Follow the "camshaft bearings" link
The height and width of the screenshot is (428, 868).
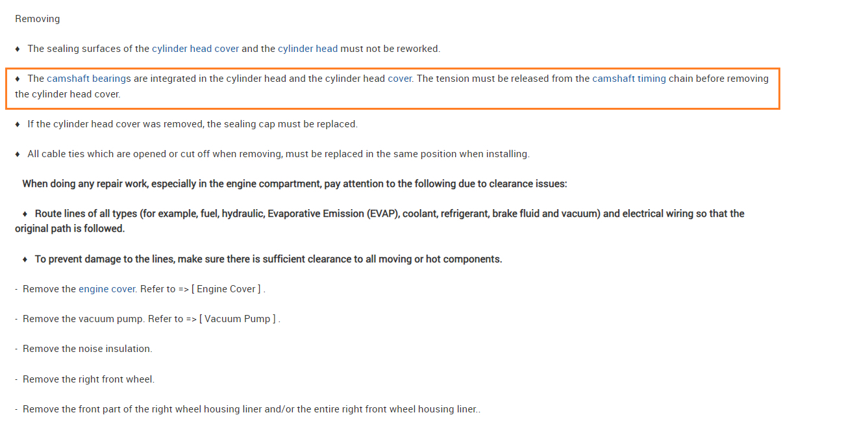(x=89, y=79)
